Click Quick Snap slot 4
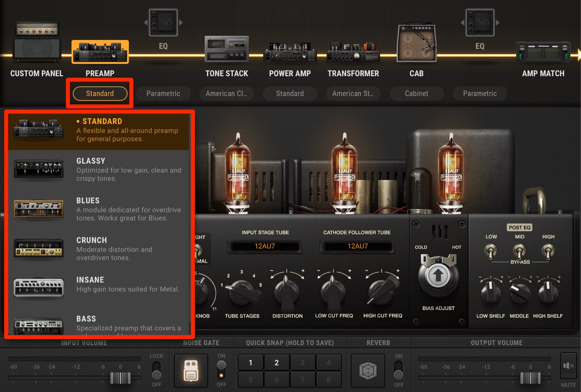This screenshot has width=581, height=392. click(x=329, y=363)
